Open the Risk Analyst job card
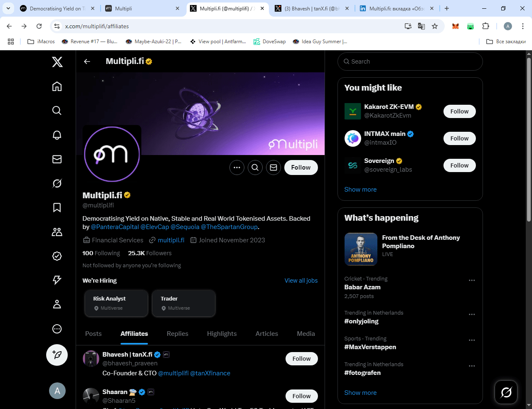This screenshot has height=409, width=532. tap(116, 303)
